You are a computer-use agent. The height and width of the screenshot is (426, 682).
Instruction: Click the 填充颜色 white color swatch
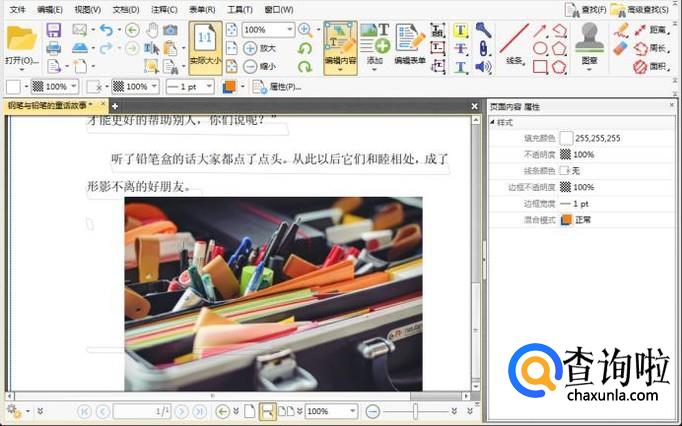tap(566, 138)
